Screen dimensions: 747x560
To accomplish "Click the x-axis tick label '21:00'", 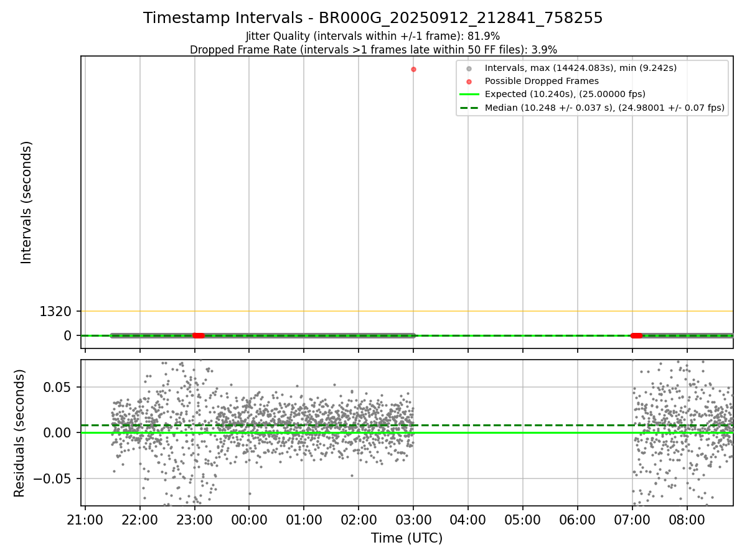I will coord(85,519).
